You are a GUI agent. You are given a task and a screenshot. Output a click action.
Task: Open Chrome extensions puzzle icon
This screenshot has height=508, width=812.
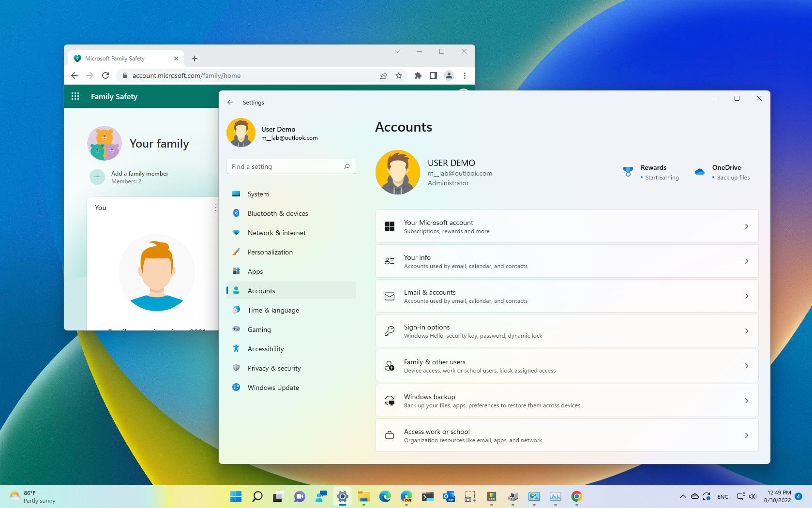pyautogui.click(x=418, y=75)
